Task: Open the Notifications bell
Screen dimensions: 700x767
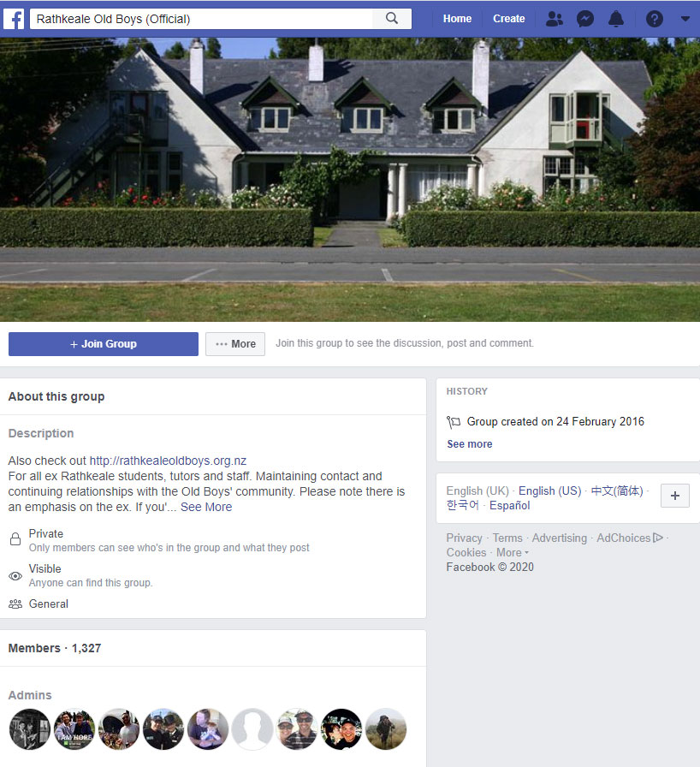Action: (616, 19)
